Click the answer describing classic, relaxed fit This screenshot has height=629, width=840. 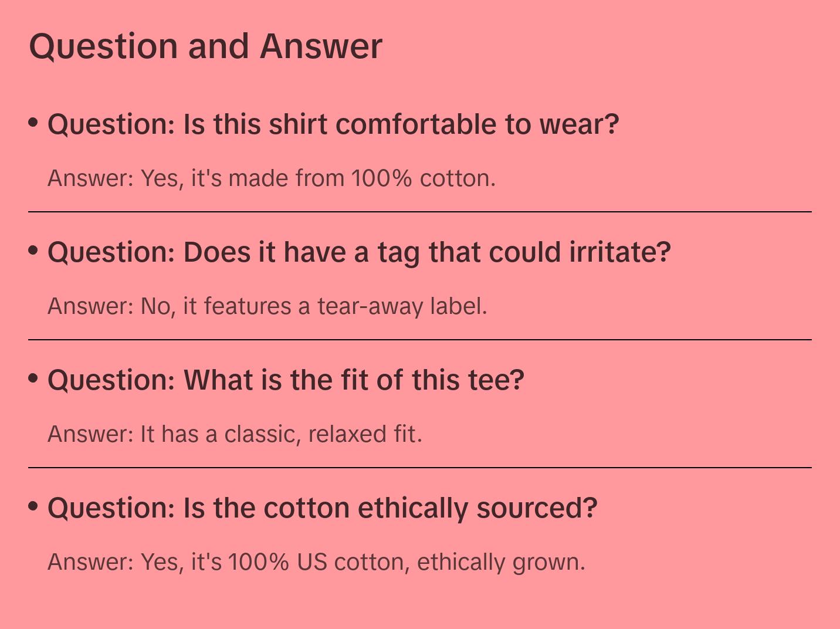(x=235, y=434)
